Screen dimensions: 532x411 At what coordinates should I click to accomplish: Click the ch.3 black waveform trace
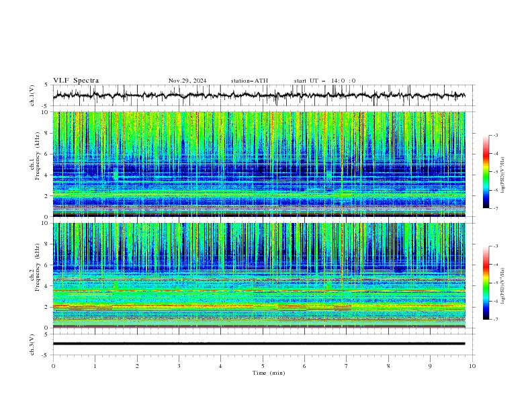[259, 344]
